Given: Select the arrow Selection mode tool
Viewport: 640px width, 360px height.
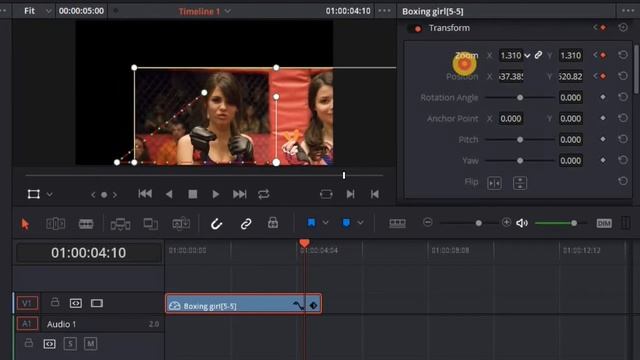Looking at the screenshot, I should (25, 224).
